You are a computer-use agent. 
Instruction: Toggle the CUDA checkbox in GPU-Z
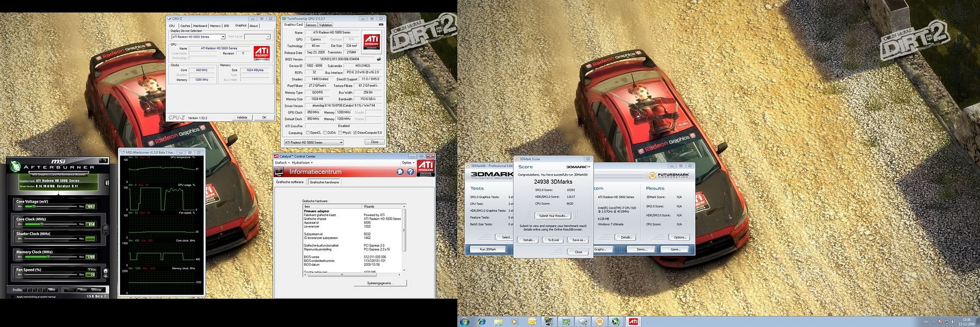[325, 133]
